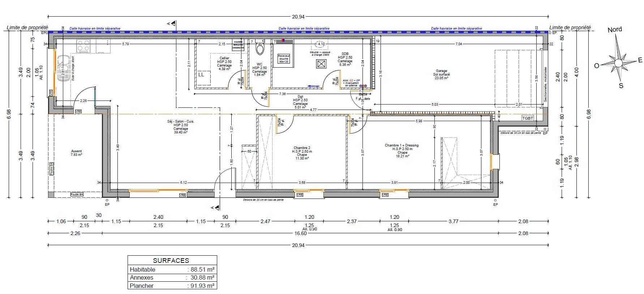This screenshot has height=294, width=644.
Task: Select the LL washing machine box in Cellier
Action: coord(201,74)
